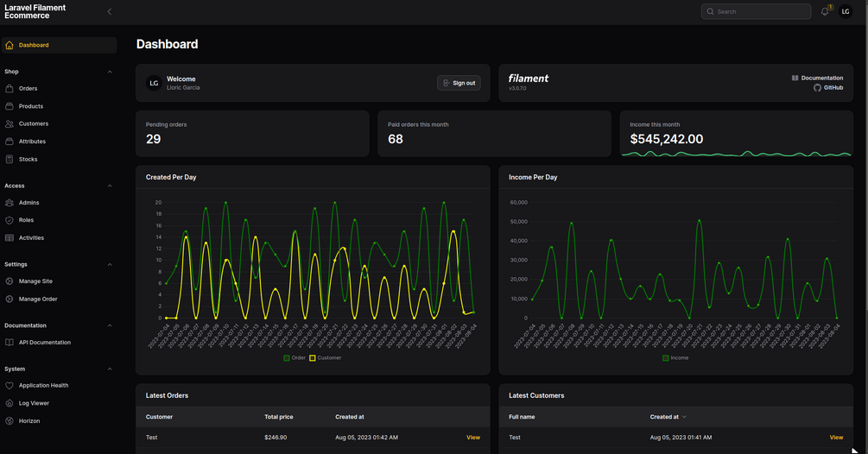Click the Pending orders value 29
The width and height of the screenshot is (868, 454).
(x=154, y=139)
